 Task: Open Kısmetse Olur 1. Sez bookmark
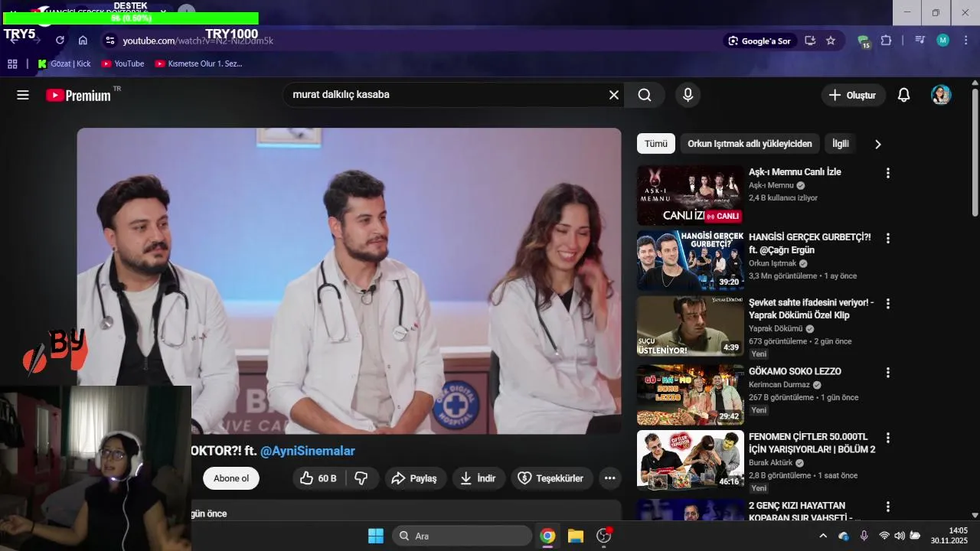pos(198,64)
